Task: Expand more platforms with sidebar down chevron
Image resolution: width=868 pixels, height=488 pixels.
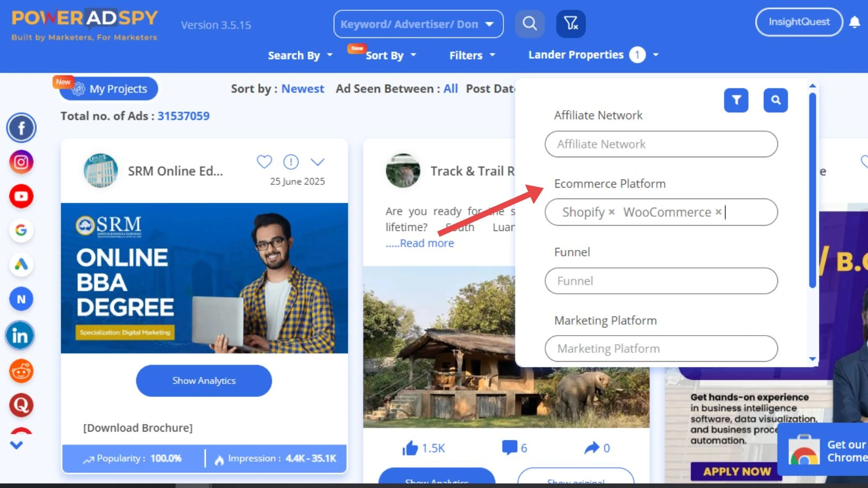Action: 16,445
